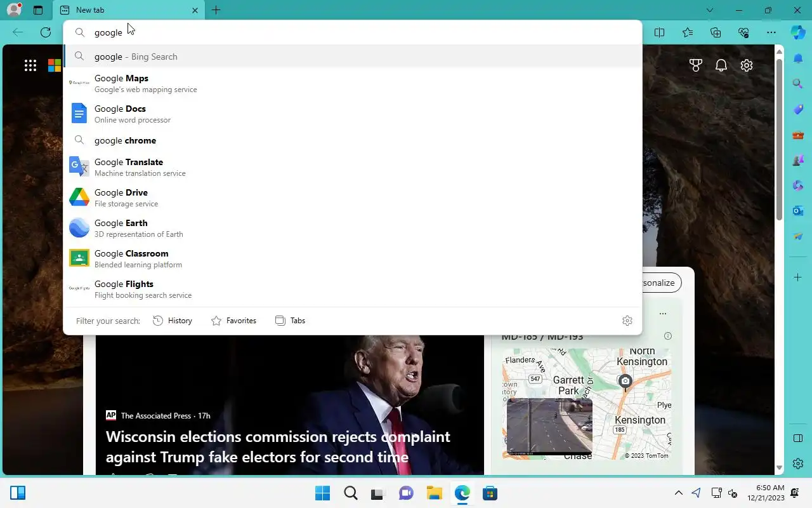Viewport: 812px width, 508px height.
Task: Open sidebar notifications bell icon
Action: [x=798, y=58]
